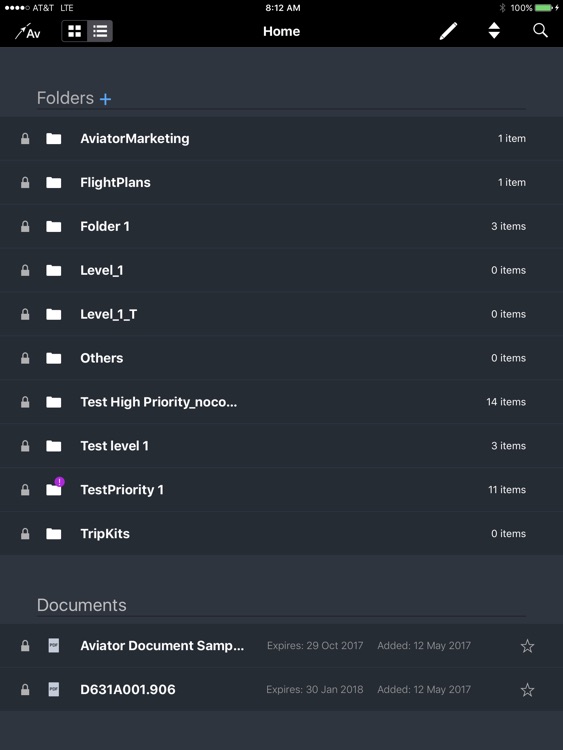Image resolution: width=563 pixels, height=750 pixels.
Task: Tap PDF icon of Aviator Document Samp...
Action: pos(54,646)
